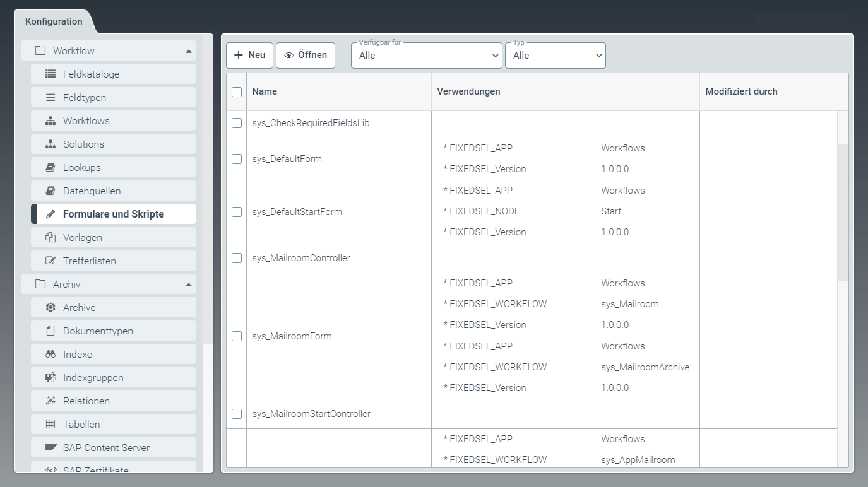Click the Workflows hierarchy icon
The image size is (868, 487).
(x=51, y=120)
